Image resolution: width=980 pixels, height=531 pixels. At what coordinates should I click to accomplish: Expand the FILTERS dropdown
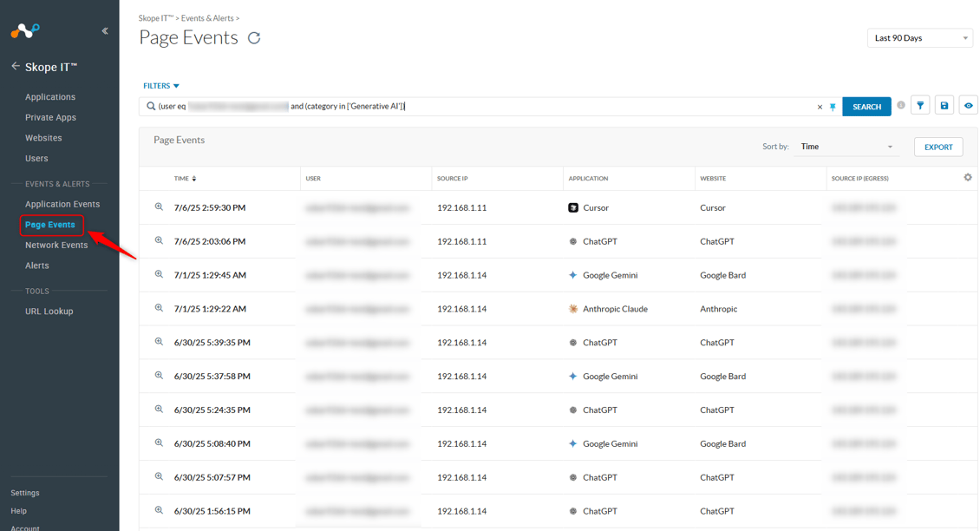pyautogui.click(x=161, y=86)
